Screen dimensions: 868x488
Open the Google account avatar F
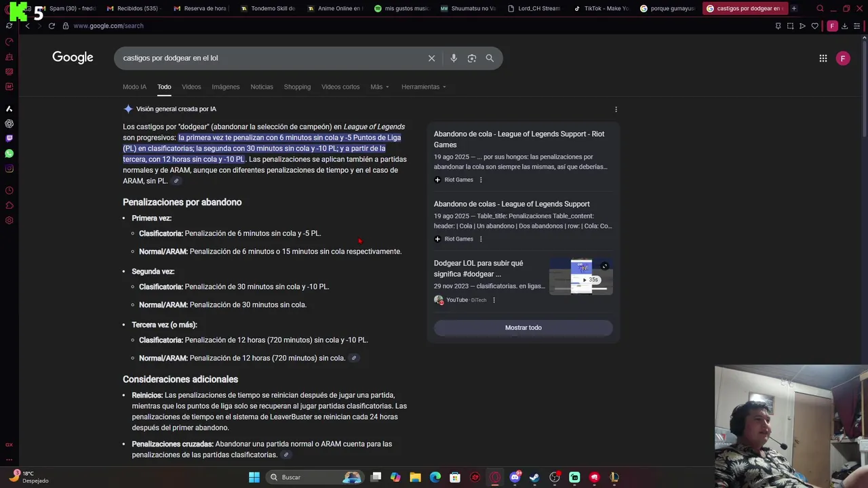click(x=843, y=58)
